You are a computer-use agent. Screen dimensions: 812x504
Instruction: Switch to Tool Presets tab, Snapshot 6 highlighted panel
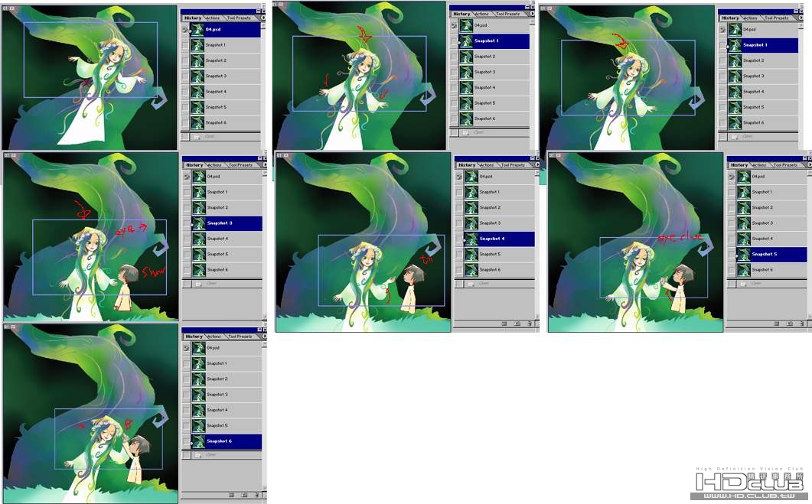[x=240, y=336]
